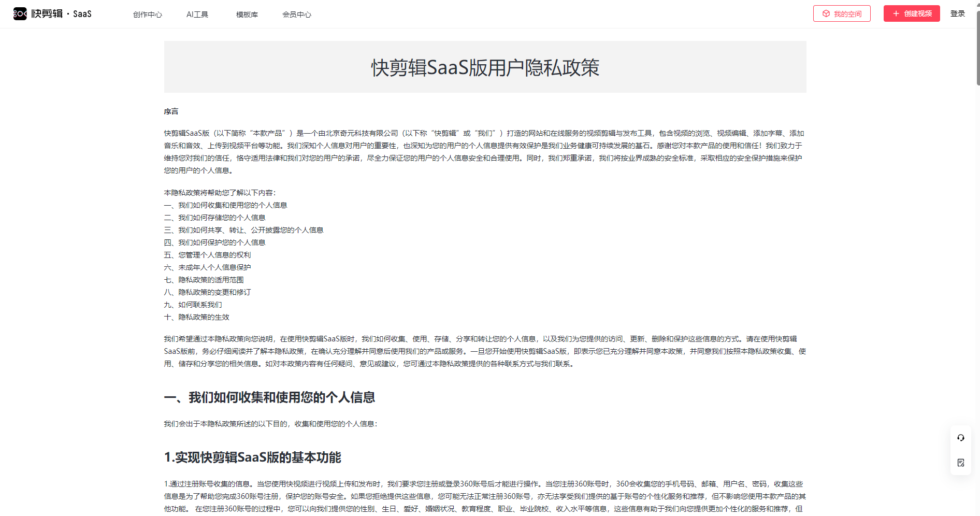Click the 本隐私政策将帮助您了解以下内容 line
Viewport: 980px width, 516px height.
click(220, 193)
